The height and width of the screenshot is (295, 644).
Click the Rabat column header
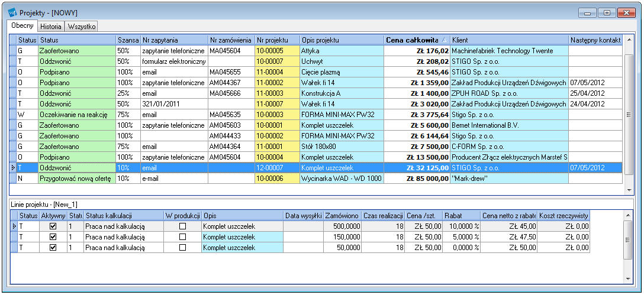click(x=462, y=215)
